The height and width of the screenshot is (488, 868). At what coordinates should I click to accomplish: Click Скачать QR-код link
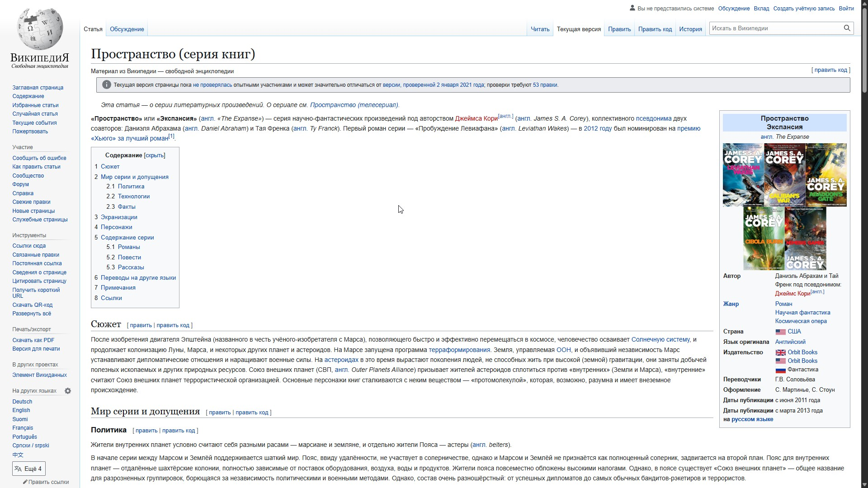tap(33, 305)
